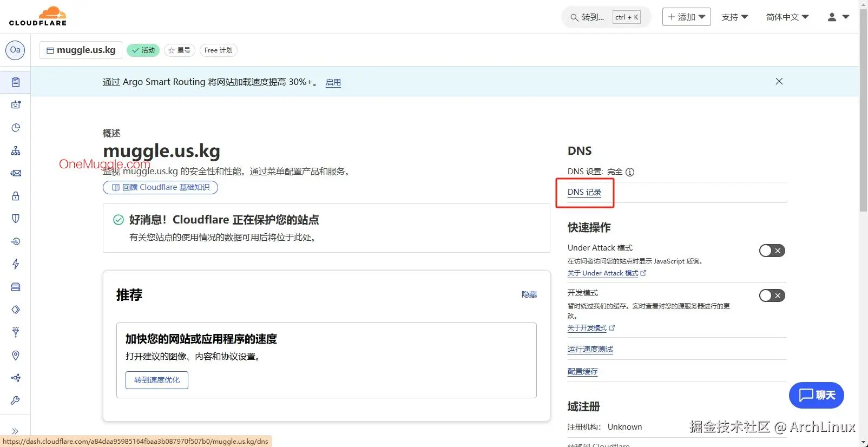Image resolution: width=868 pixels, height=447 pixels.
Task: Open the 支持 dropdown menu
Action: tap(734, 17)
